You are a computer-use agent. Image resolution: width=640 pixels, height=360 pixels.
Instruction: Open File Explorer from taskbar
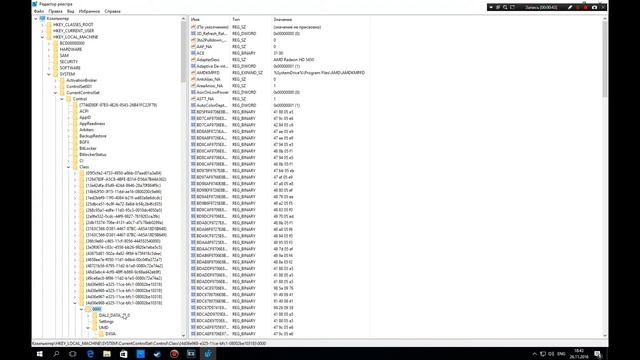pos(107,354)
